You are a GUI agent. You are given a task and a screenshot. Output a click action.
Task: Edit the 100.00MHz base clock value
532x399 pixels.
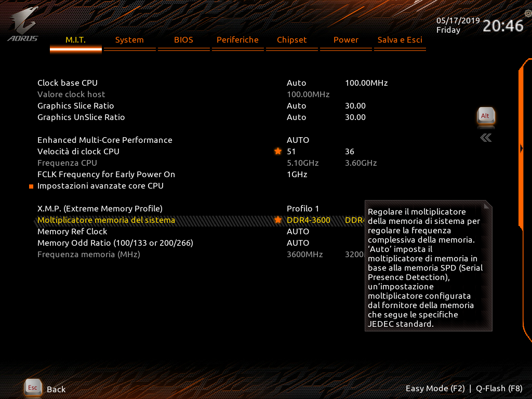pyautogui.click(x=366, y=83)
